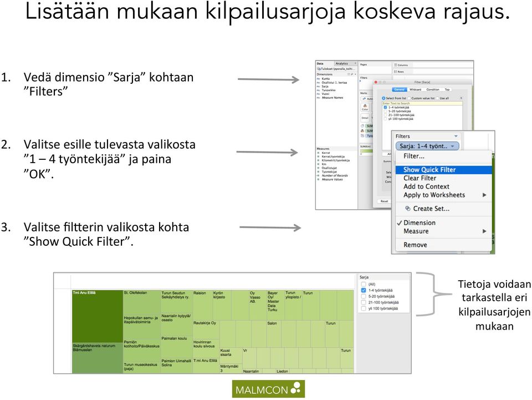532x400 pixels.
Task: Select the Kunta dimension
Action: [x=325, y=79]
